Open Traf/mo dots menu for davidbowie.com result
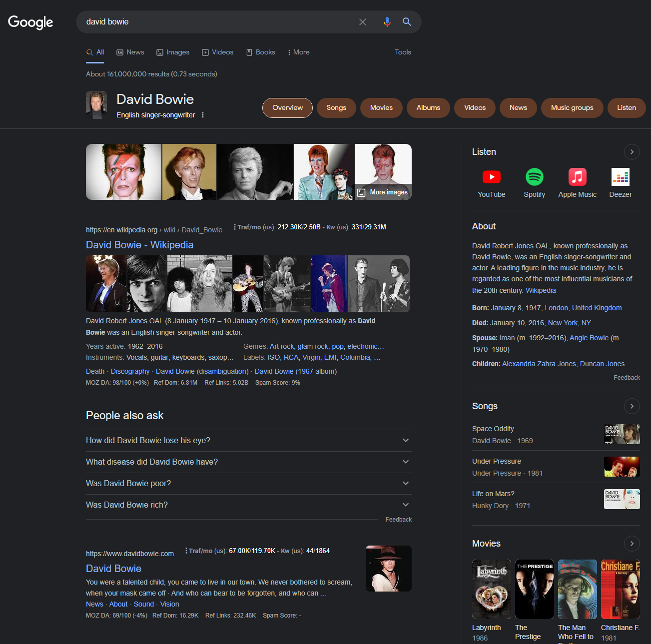 [186, 551]
